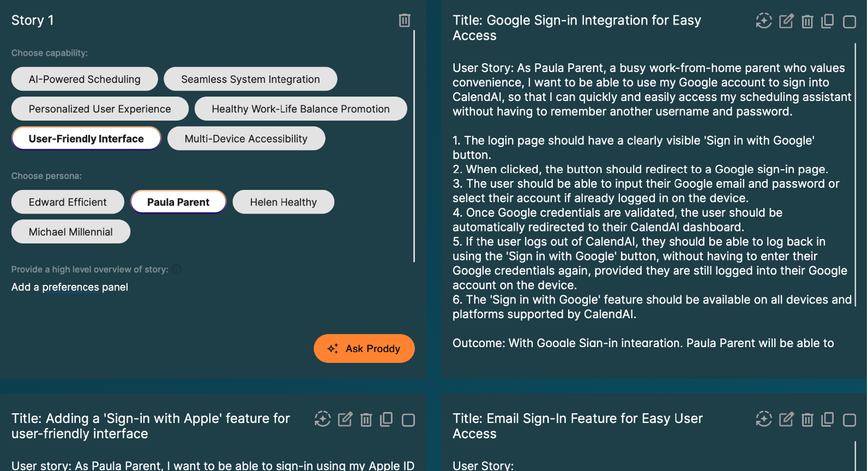Click the Ask Proddy button
Viewport: 868px width, 471px height.
click(x=364, y=349)
